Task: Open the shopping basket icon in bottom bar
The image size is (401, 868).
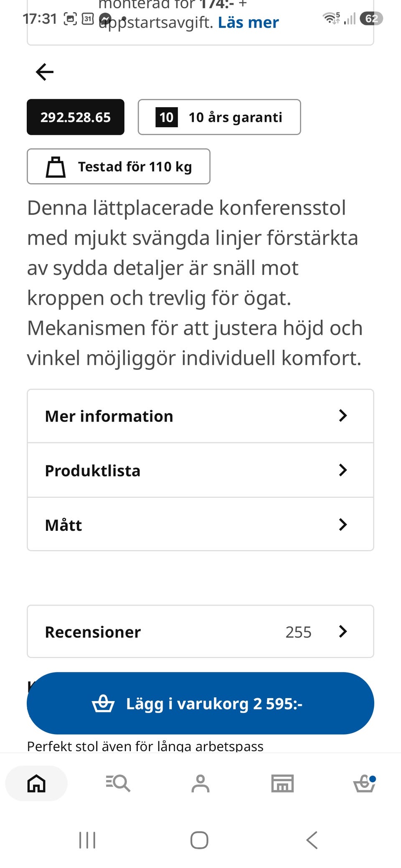Action: pyautogui.click(x=365, y=783)
